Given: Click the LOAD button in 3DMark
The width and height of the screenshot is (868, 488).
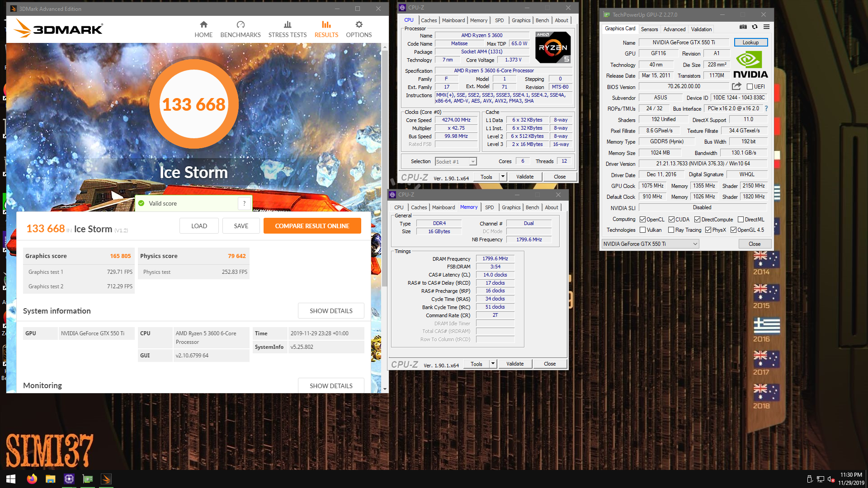Looking at the screenshot, I should pos(199,226).
